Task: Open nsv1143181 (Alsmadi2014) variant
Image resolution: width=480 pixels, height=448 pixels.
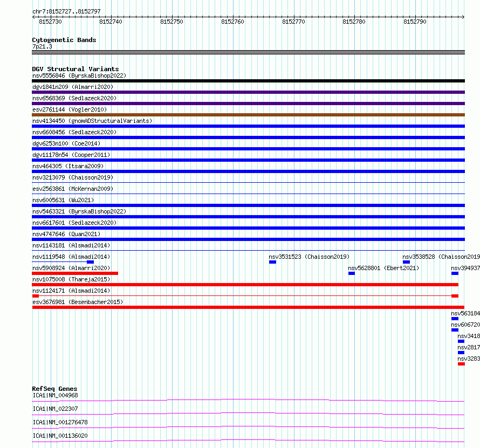Action: click(x=71, y=245)
